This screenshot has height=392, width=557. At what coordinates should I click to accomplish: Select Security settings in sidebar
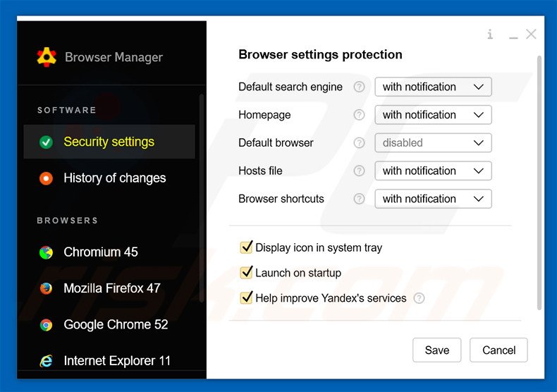click(x=109, y=142)
